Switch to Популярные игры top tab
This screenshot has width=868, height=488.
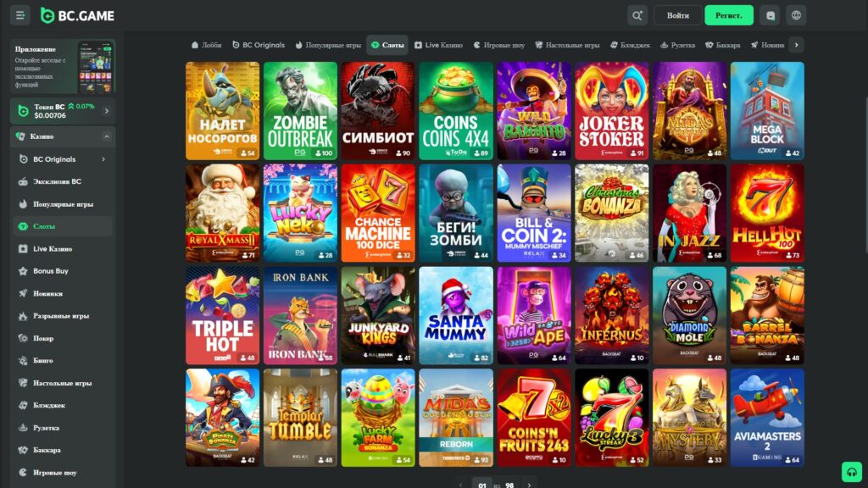pyautogui.click(x=328, y=45)
